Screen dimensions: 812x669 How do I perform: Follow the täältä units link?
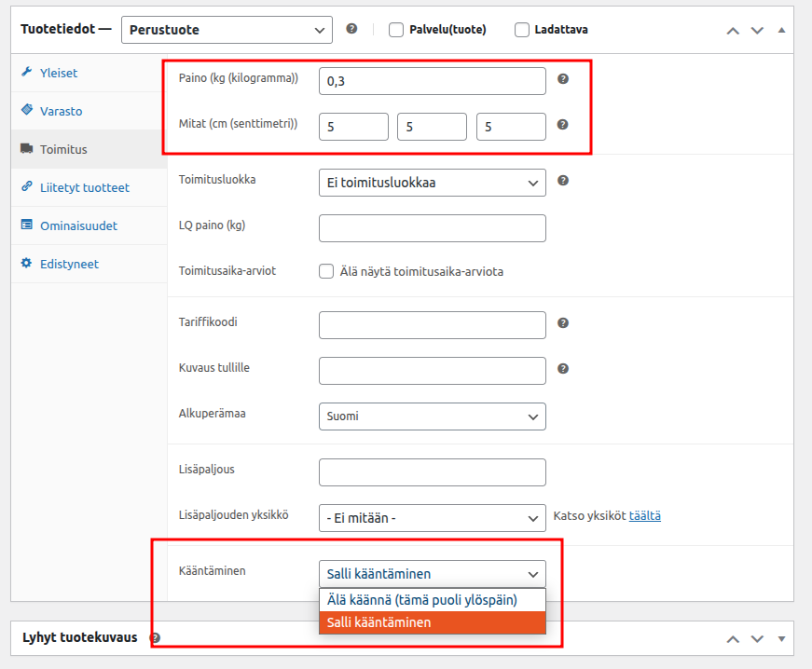point(644,516)
